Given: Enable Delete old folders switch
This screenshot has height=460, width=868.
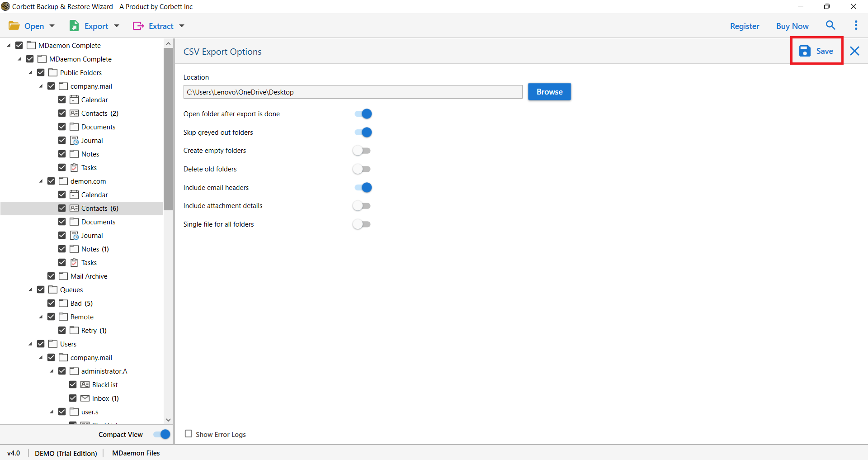Looking at the screenshot, I should [x=362, y=169].
